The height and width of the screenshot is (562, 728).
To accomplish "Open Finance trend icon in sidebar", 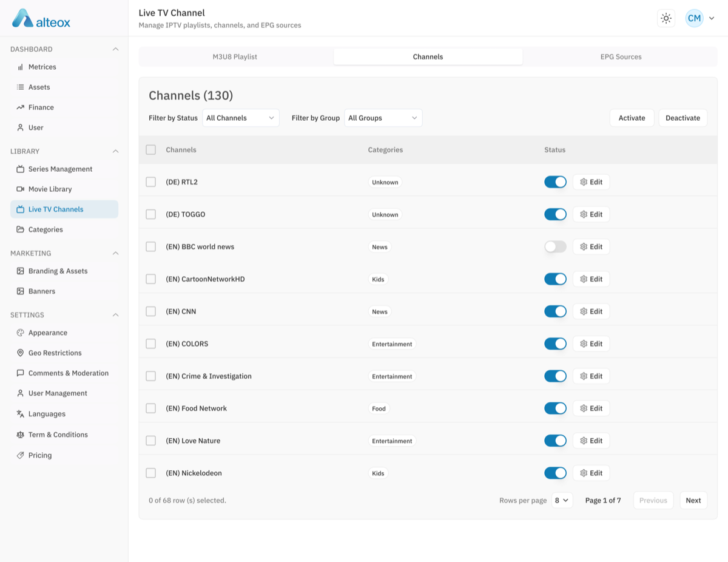I will click(x=20, y=107).
